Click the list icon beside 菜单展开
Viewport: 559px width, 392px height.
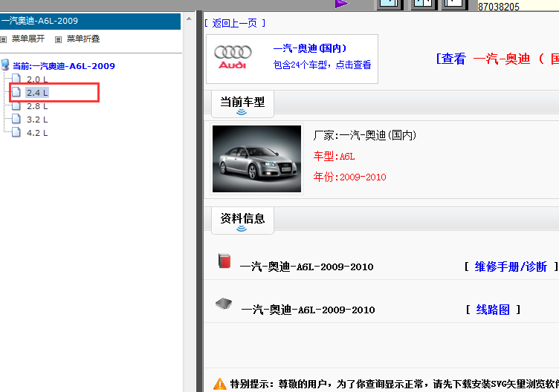(4, 39)
